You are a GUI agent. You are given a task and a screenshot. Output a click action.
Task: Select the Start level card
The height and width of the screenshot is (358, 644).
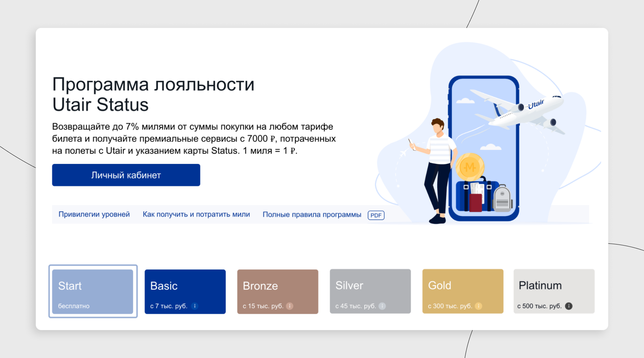(93, 291)
